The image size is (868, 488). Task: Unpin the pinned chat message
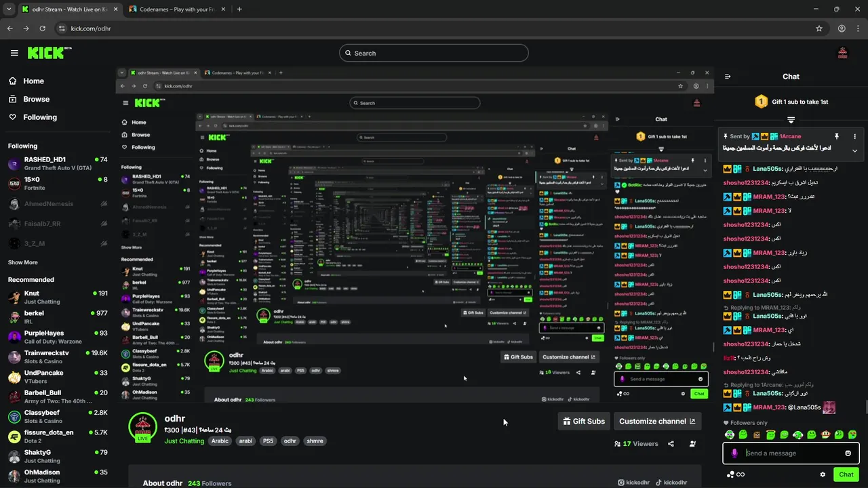click(x=837, y=136)
